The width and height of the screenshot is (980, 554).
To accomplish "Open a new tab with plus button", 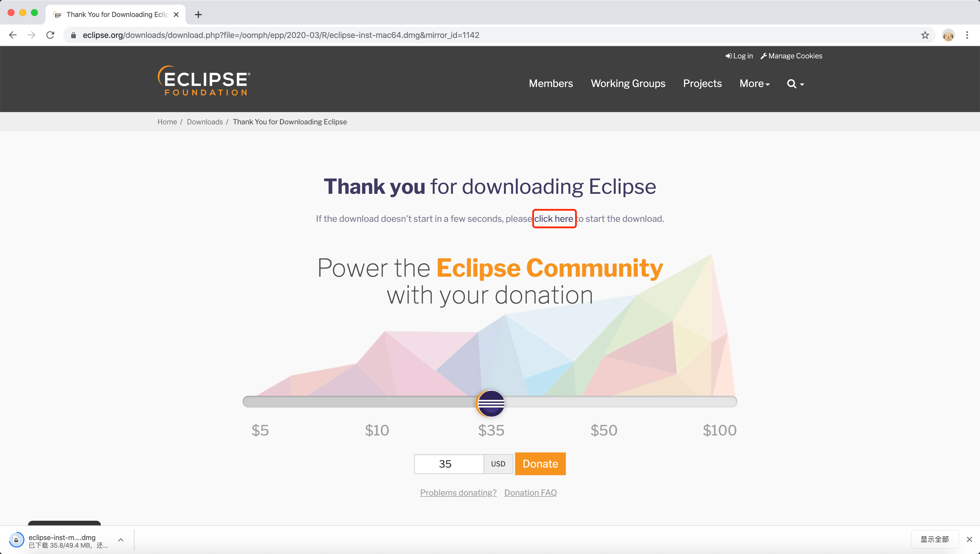I will [198, 15].
